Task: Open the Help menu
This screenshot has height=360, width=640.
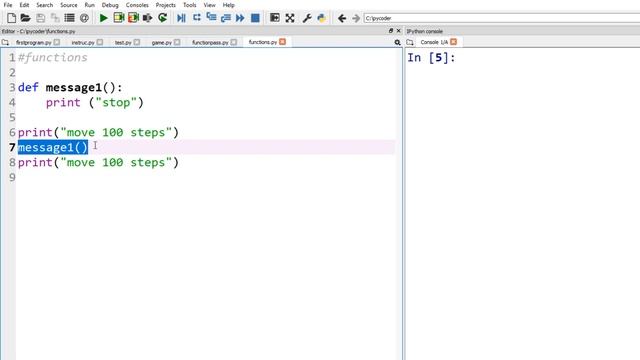Action: [229, 5]
